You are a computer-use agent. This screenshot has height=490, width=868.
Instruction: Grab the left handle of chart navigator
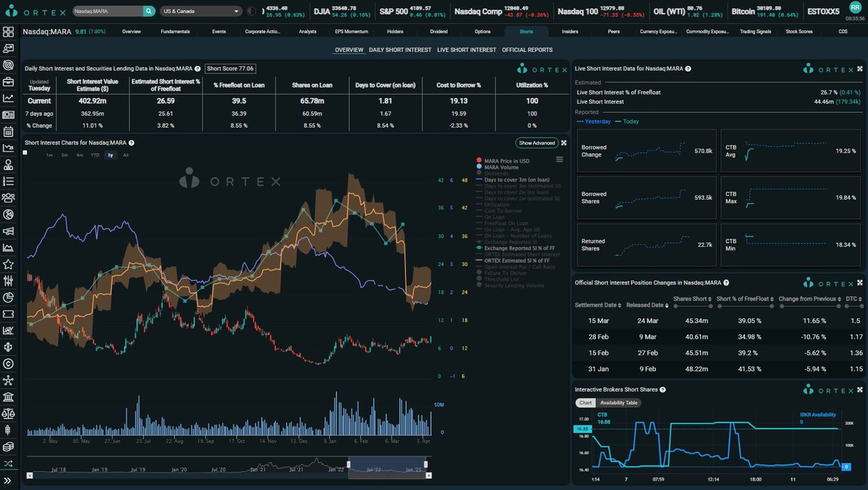[349, 465]
